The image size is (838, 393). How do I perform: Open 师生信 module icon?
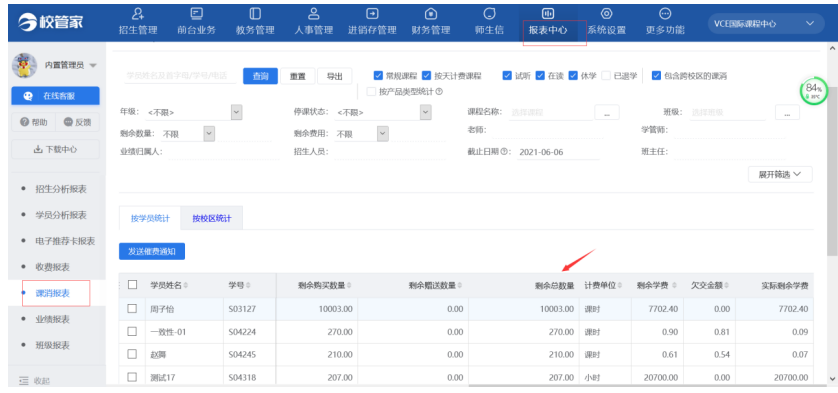click(489, 13)
